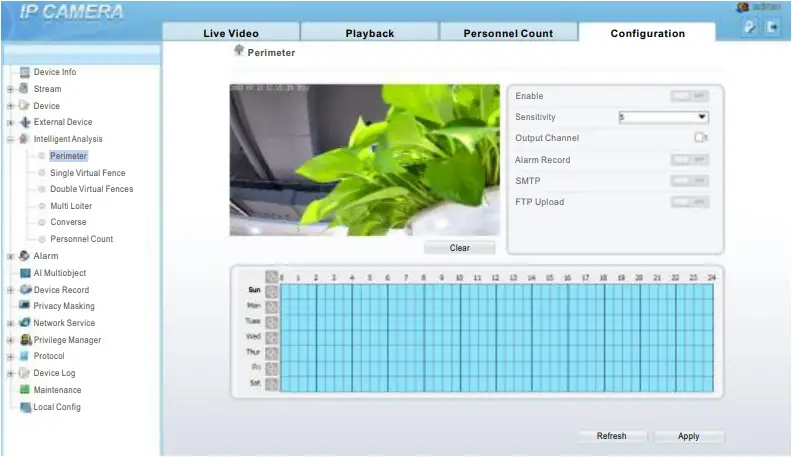Toggle the SMTP switch
This screenshot has width=792, height=457.
point(689,181)
